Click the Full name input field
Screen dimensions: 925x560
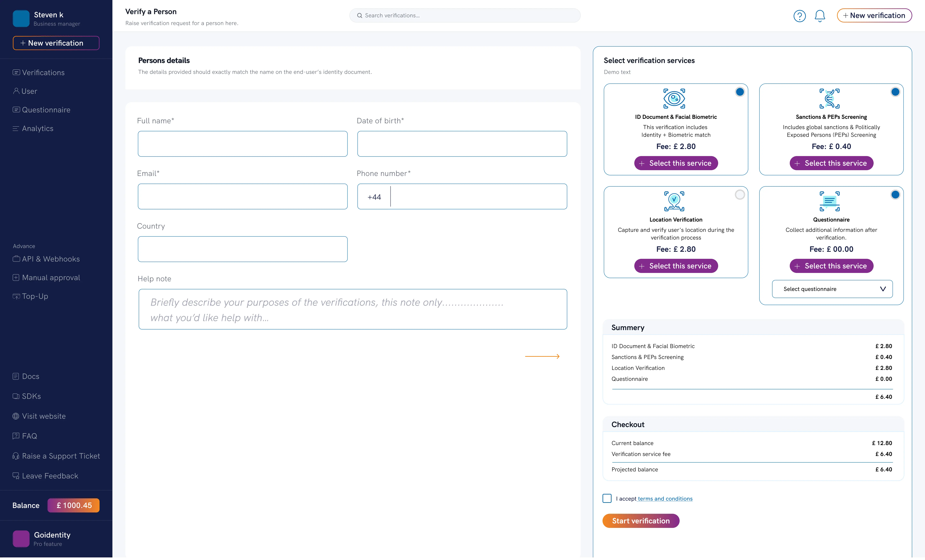coord(242,144)
